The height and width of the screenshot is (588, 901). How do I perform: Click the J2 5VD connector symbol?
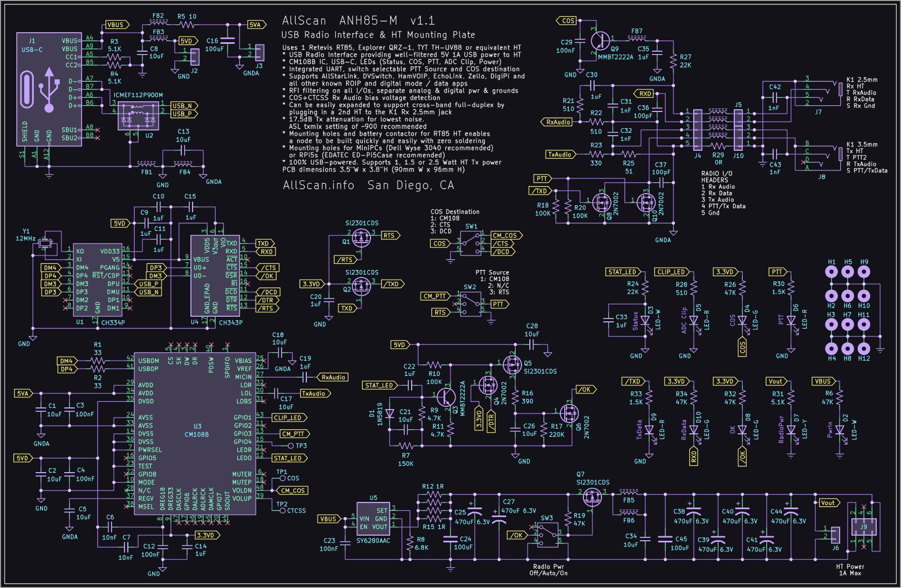(x=194, y=56)
